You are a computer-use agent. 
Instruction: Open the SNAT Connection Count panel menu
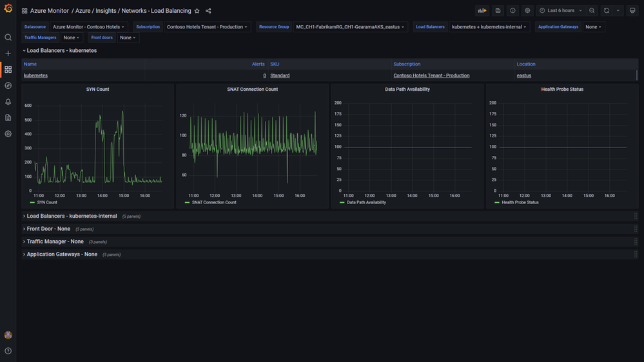pos(252,89)
